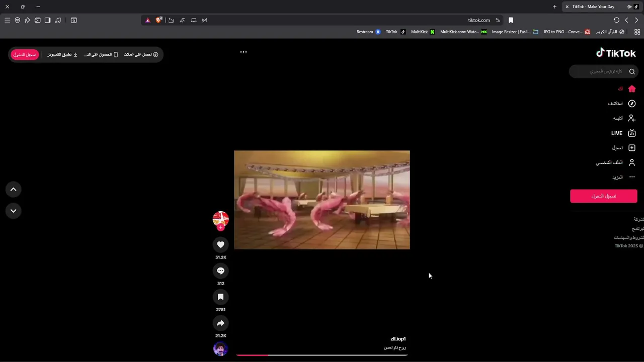Image resolution: width=644 pixels, height=362 pixels.
Task: Open a new tab with plus button
Action: pos(554,7)
